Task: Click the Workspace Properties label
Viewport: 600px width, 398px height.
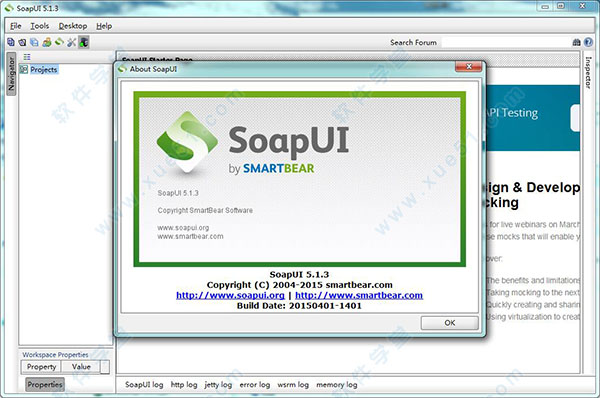Action: (x=55, y=354)
